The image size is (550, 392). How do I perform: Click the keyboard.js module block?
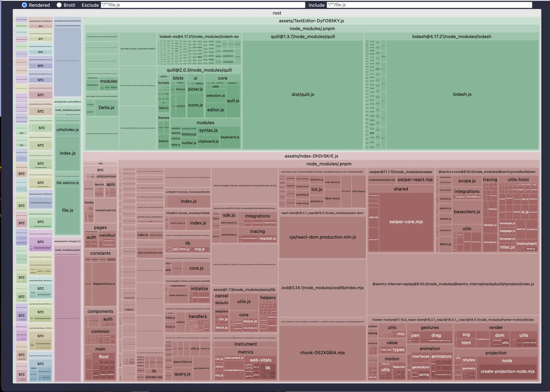click(x=230, y=137)
